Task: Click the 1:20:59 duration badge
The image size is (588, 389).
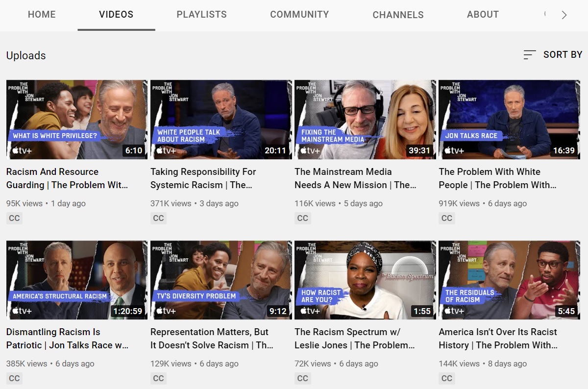Action: click(128, 311)
